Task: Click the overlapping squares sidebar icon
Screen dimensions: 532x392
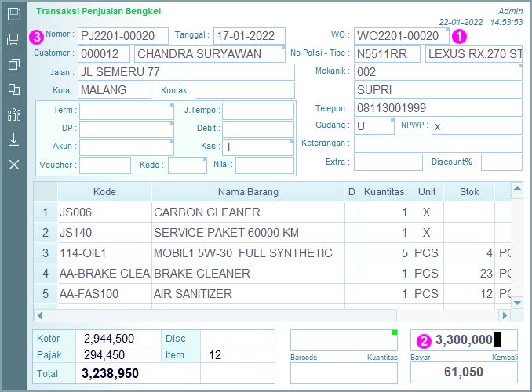Action: point(13,89)
